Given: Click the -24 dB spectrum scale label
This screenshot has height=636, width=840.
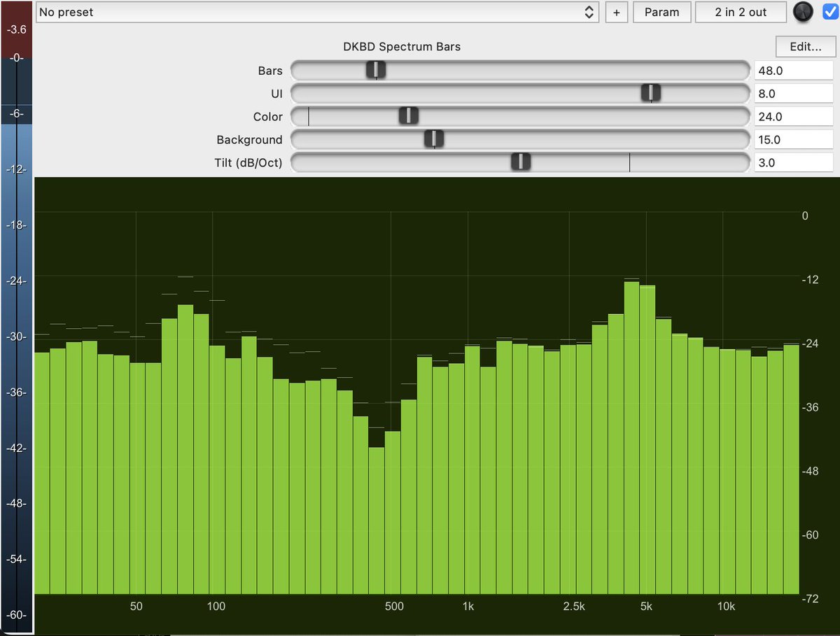Looking at the screenshot, I should 810,344.
